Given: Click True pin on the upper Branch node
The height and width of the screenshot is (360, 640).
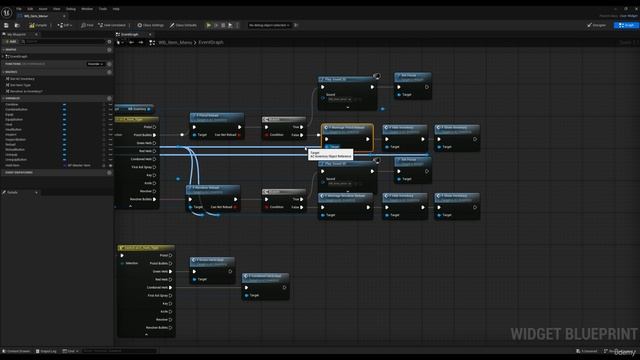Looking at the screenshot, I should tap(301, 127).
